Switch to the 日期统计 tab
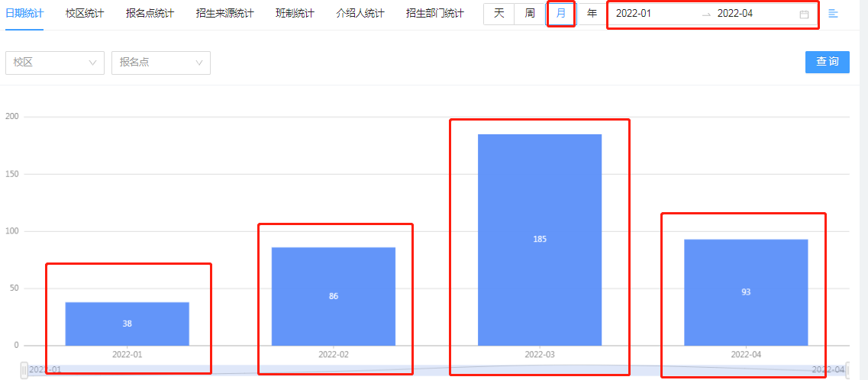This screenshot has width=868, height=380. coord(24,13)
